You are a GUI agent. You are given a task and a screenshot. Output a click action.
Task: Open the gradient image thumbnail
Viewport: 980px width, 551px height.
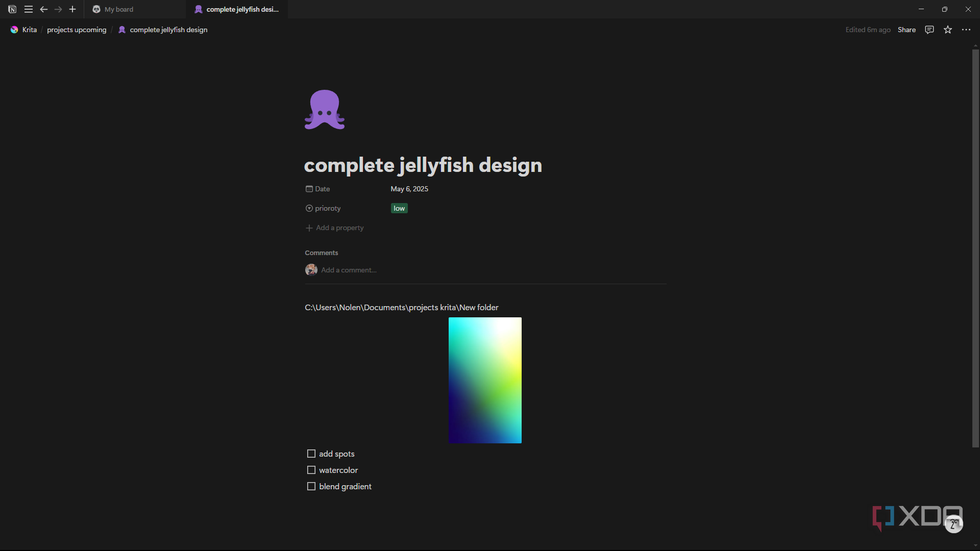coord(485,380)
